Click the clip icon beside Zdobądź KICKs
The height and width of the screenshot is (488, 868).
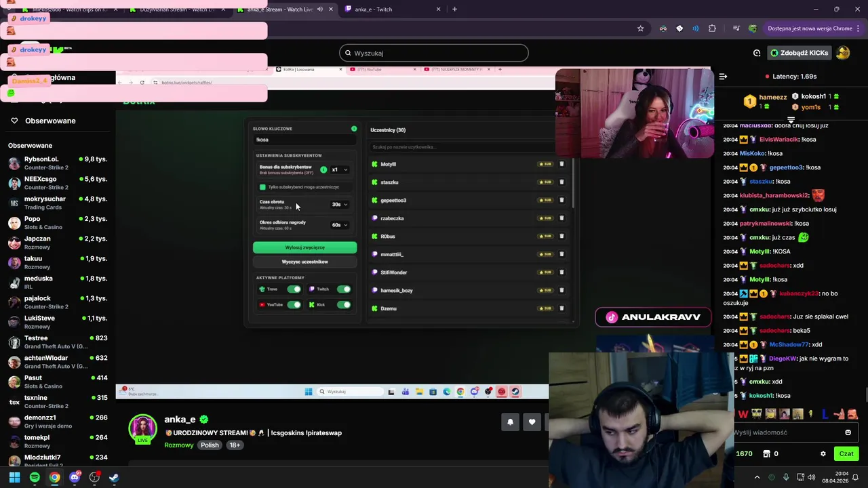[x=757, y=53]
